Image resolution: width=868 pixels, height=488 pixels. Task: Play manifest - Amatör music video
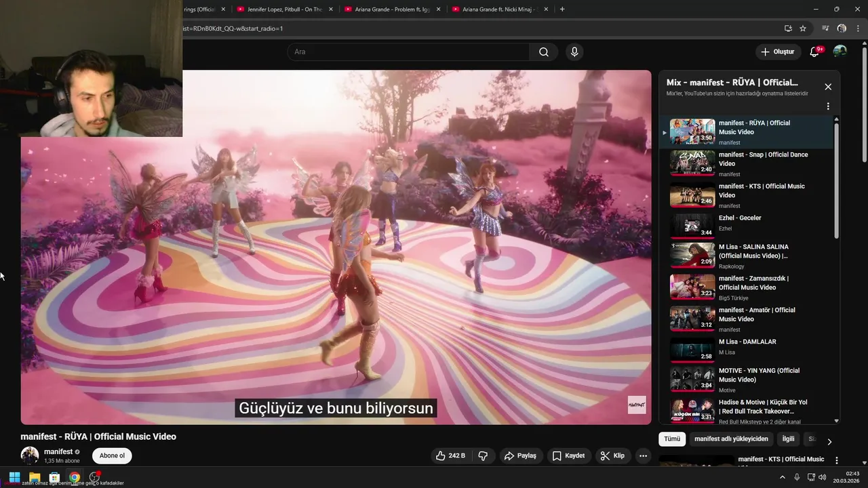(x=746, y=319)
